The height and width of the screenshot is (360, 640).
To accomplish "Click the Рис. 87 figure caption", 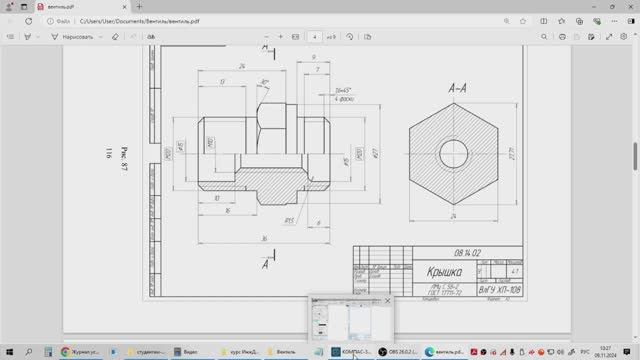I will (124, 158).
